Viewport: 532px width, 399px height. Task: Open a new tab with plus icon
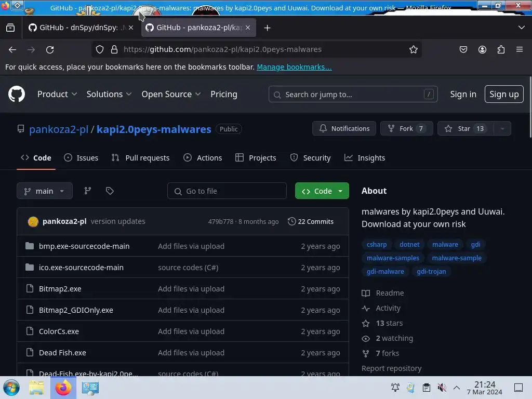268,28
